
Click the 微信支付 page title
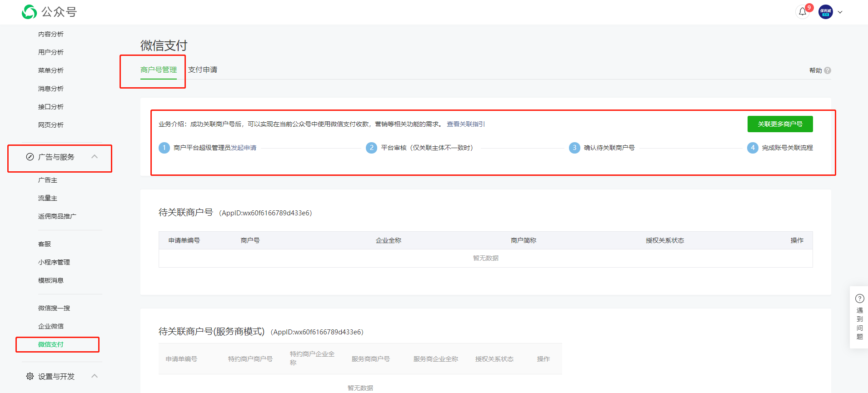coord(164,45)
